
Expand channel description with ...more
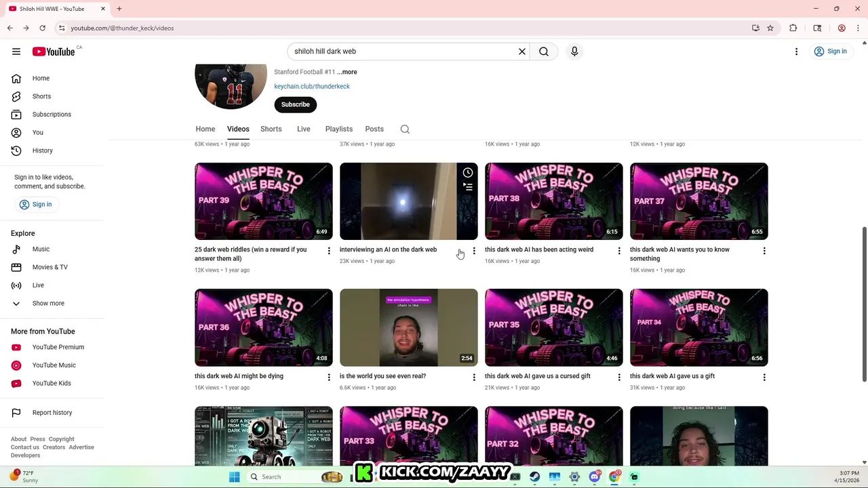[347, 72]
